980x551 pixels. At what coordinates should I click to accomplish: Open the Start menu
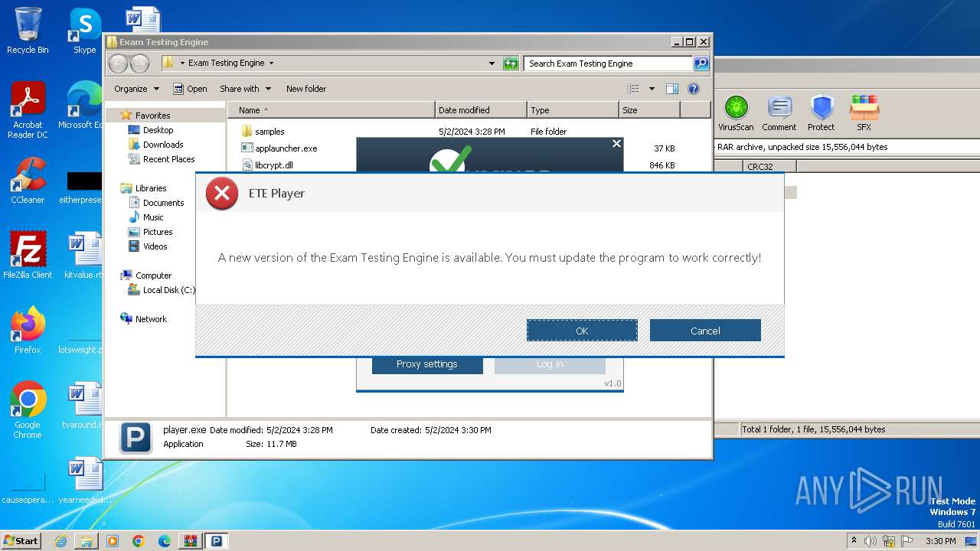pos(21,540)
